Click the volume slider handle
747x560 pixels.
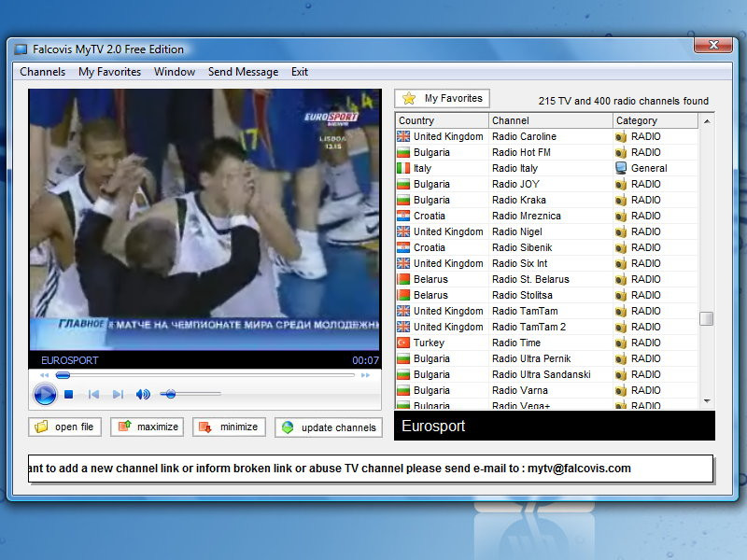[x=171, y=394]
